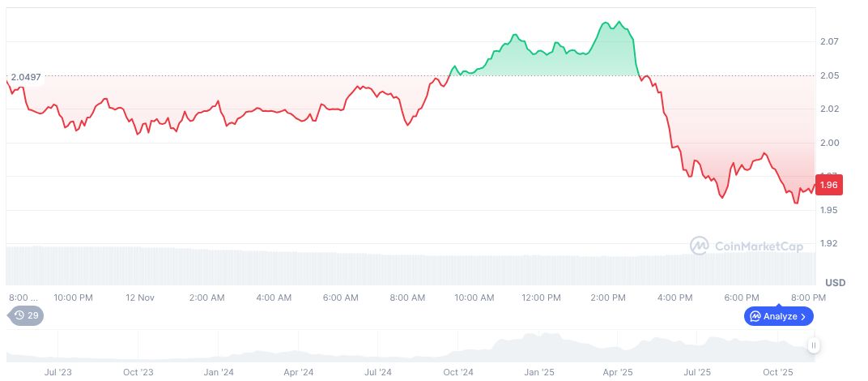Click the 2.0497 opening price label
Image resolution: width=868 pixels, height=381 pixels.
pyautogui.click(x=26, y=77)
